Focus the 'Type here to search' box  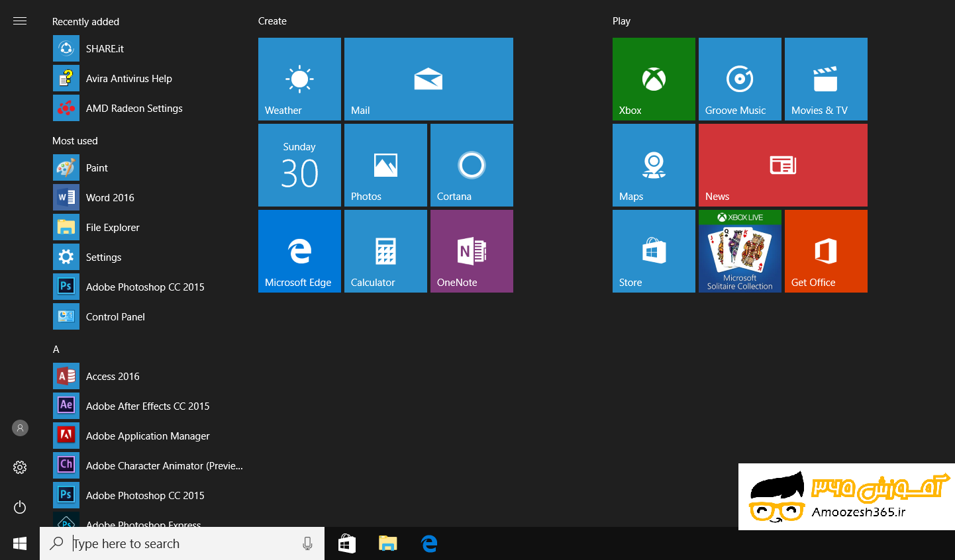pyautogui.click(x=182, y=543)
